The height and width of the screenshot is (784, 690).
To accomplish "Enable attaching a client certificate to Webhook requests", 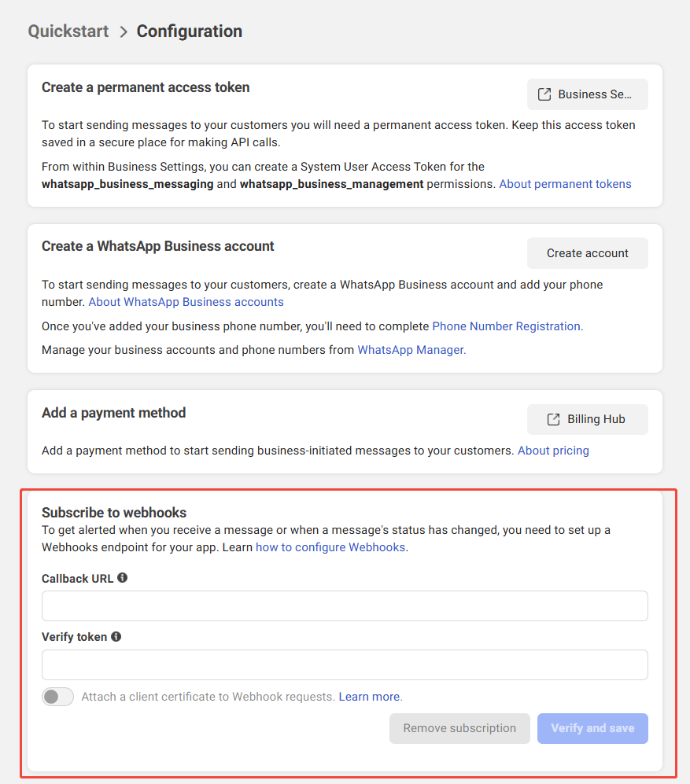I will coord(57,697).
